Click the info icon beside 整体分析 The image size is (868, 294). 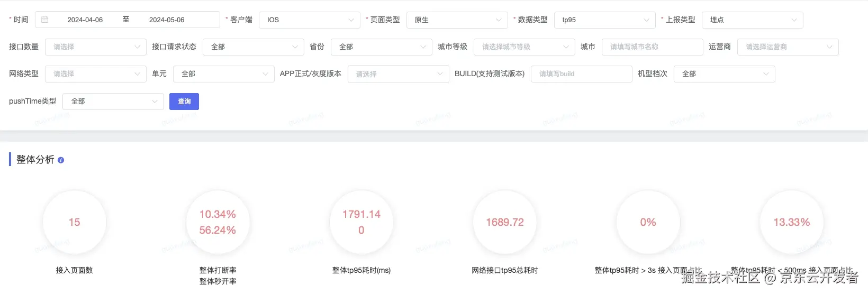coord(61,160)
